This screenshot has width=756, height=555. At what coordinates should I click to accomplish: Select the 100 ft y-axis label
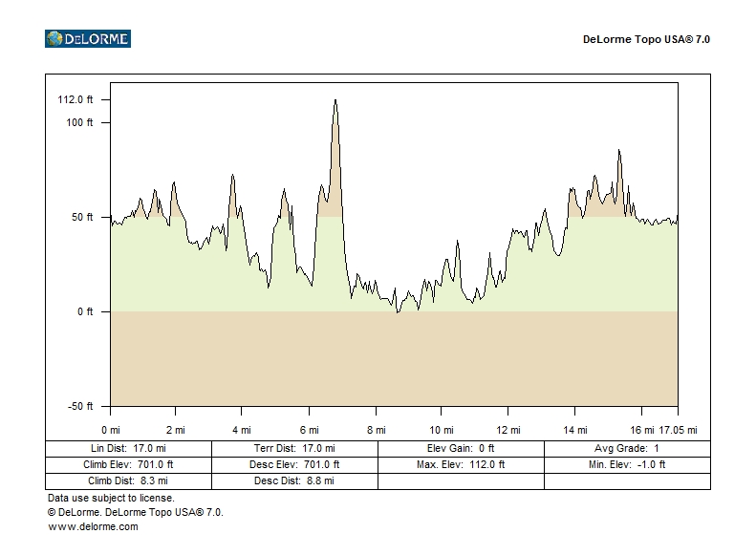click(x=78, y=122)
